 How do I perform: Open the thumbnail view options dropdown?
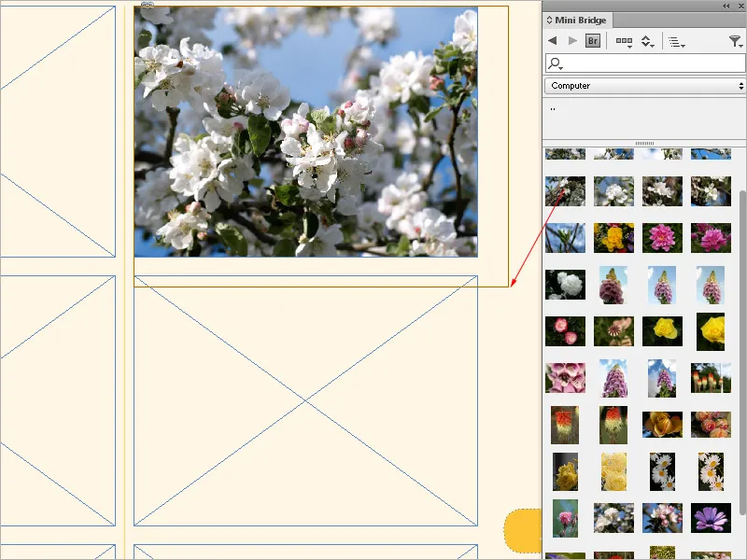click(624, 42)
